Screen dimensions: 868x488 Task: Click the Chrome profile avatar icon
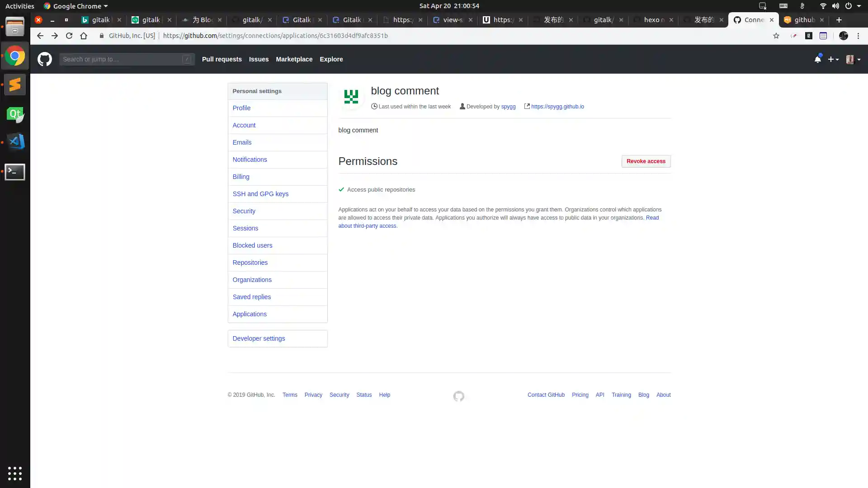843,36
